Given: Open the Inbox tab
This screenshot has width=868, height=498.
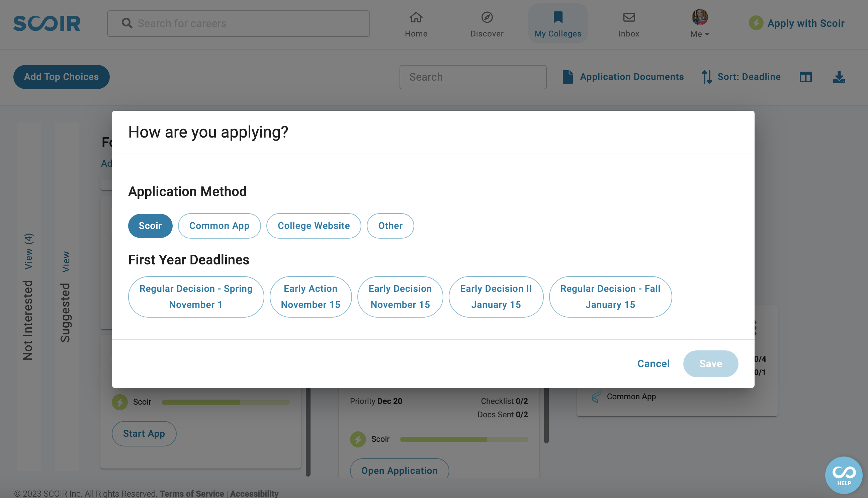Looking at the screenshot, I should coord(629,24).
